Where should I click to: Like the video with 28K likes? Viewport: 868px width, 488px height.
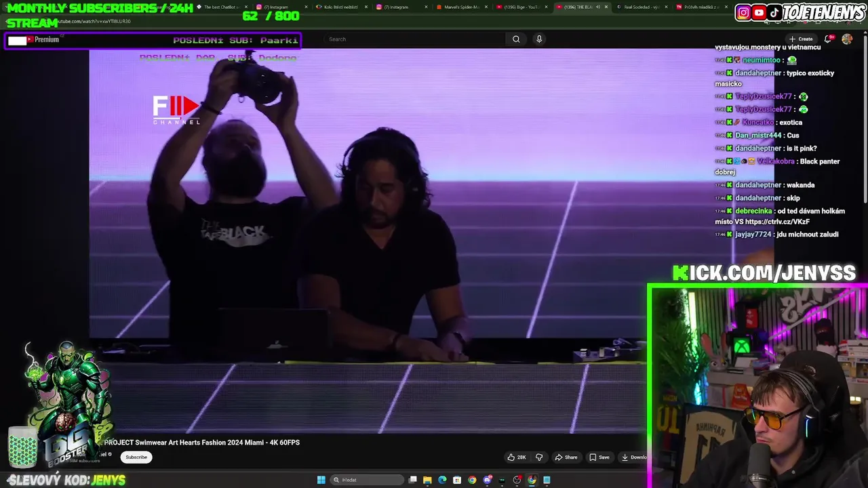point(517,457)
